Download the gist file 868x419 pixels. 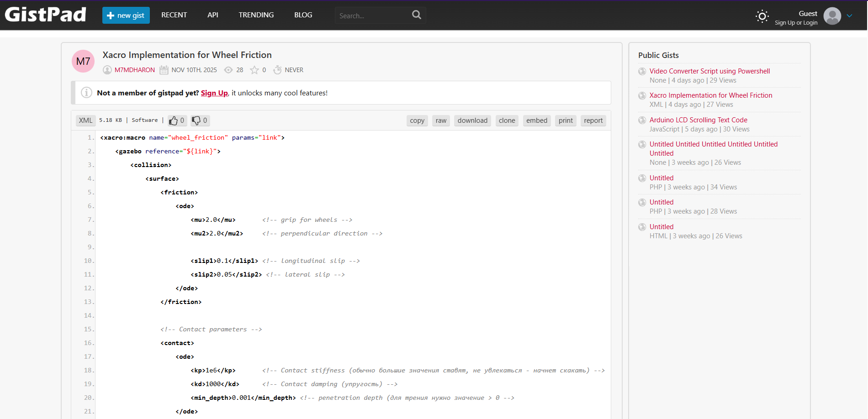[472, 120]
